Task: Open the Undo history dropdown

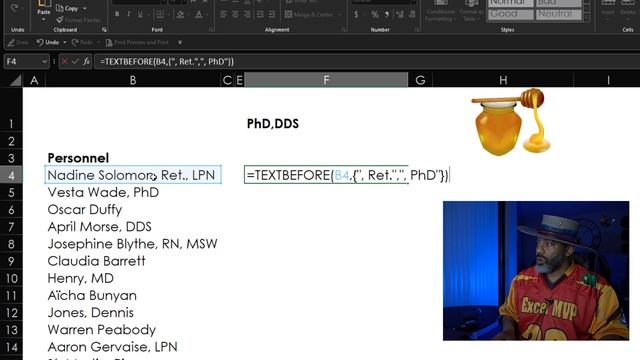Action: tap(65, 42)
